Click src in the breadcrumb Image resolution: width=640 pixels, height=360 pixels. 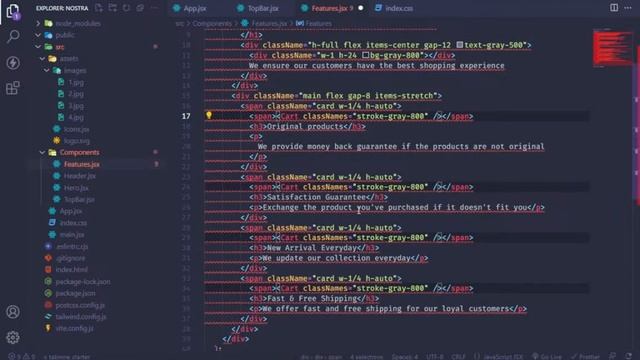pos(180,24)
